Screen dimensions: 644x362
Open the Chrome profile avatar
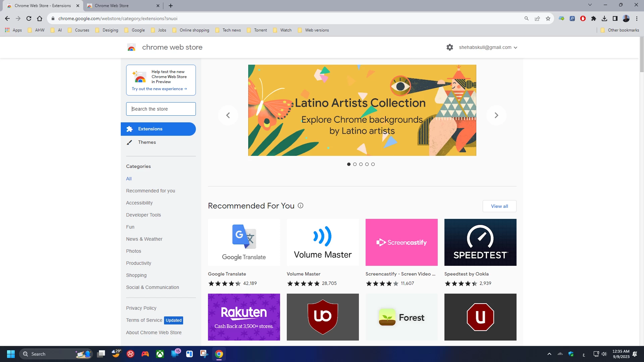626,19
